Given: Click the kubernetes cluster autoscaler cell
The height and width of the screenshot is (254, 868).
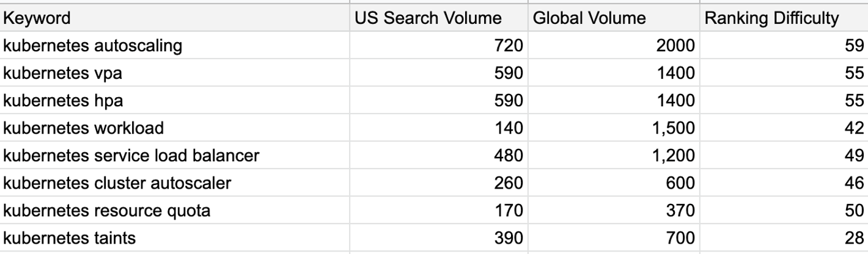Looking at the screenshot, I should coord(175,183).
